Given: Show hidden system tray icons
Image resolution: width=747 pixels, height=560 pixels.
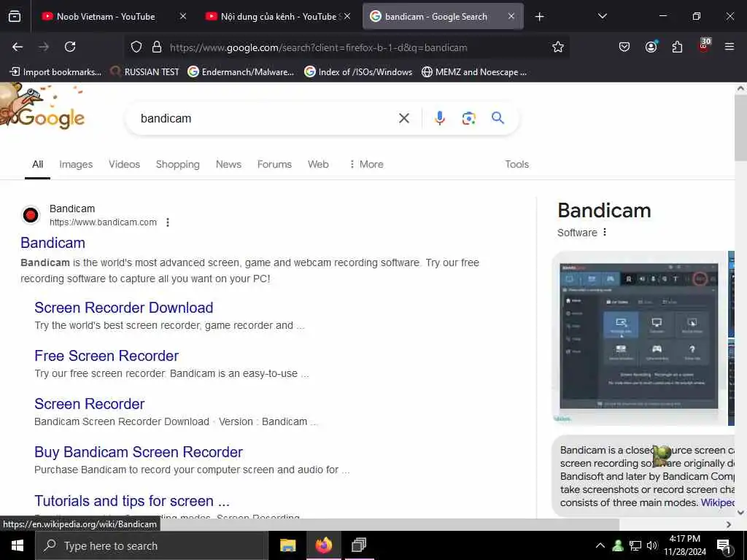Looking at the screenshot, I should coord(600,545).
